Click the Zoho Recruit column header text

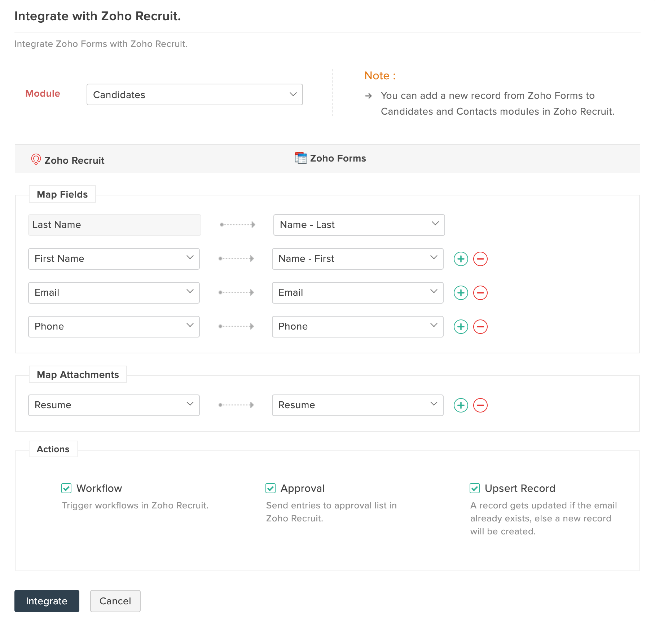tap(74, 160)
